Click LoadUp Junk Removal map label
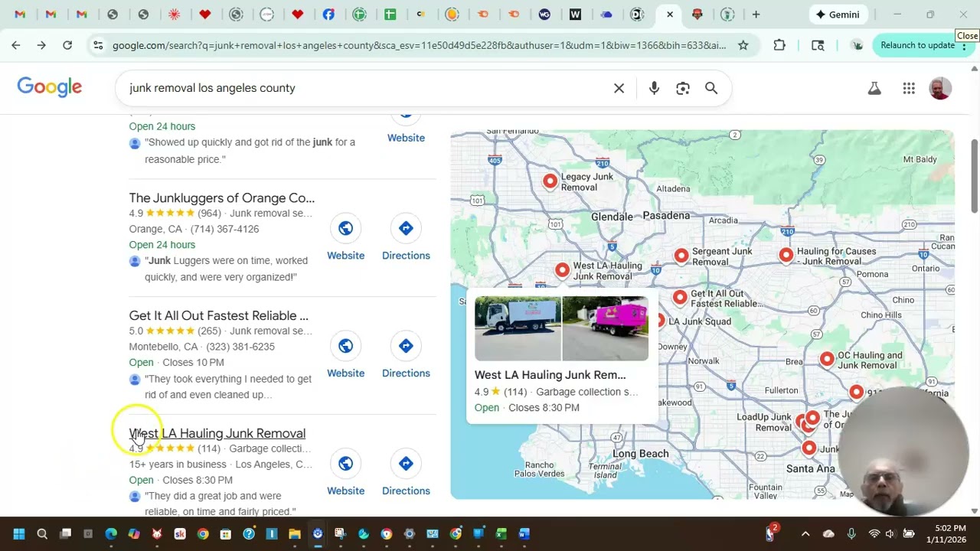The height and width of the screenshot is (551, 980). 764,422
